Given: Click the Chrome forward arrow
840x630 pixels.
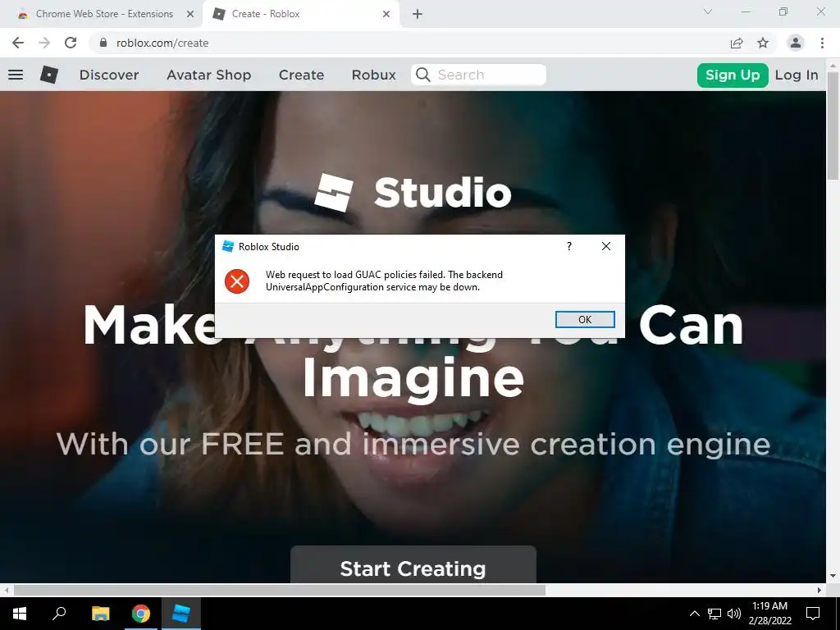Looking at the screenshot, I should pyautogui.click(x=44, y=43).
